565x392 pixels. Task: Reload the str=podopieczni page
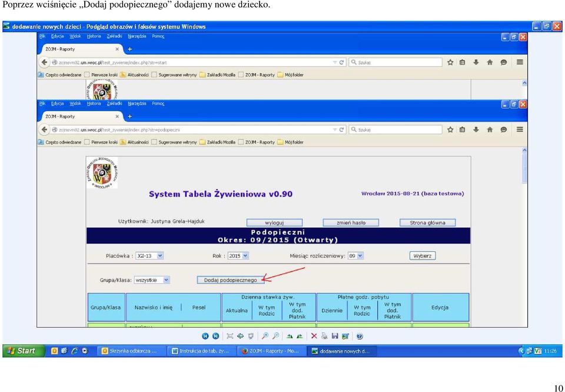pyautogui.click(x=341, y=129)
